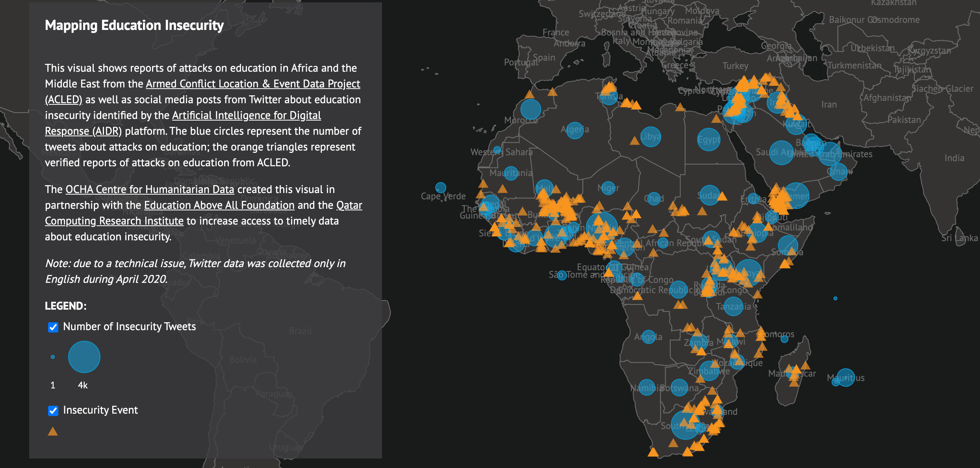Click the 4k legend size circle

pyautogui.click(x=84, y=357)
